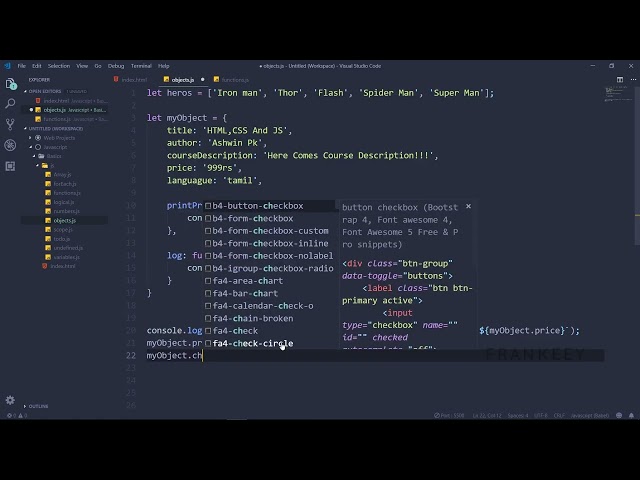Close the suggestion details popup

tap(468, 207)
